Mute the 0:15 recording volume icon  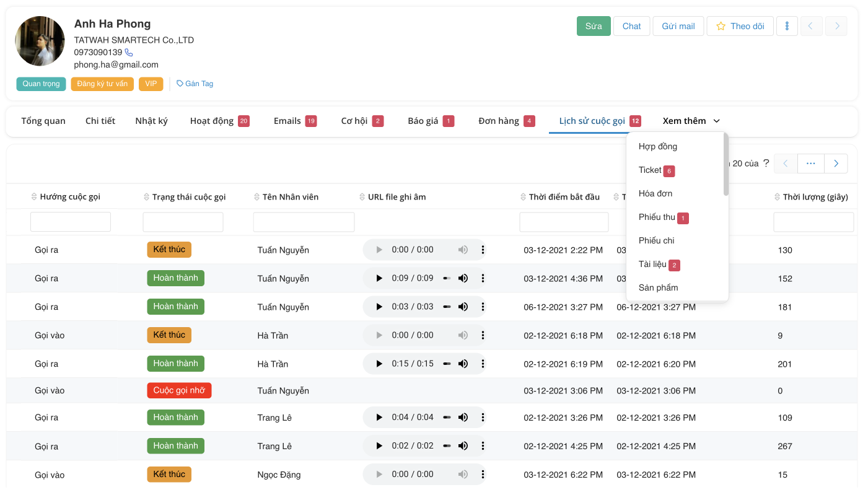tap(463, 364)
